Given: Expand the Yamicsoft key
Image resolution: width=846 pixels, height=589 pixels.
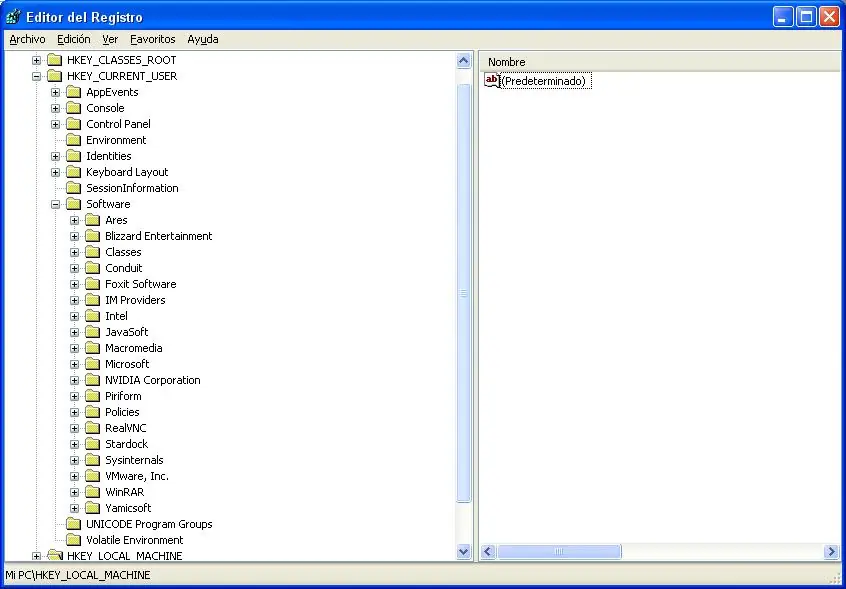Looking at the screenshot, I should (x=74, y=509).
